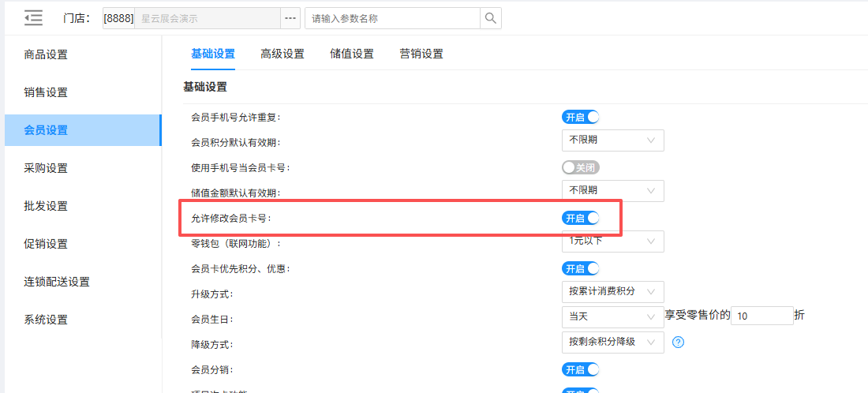This screenshot has height=393, width=868.
Task: Open 会员积分默认有效期 dropdown
Action: point(613,140)
